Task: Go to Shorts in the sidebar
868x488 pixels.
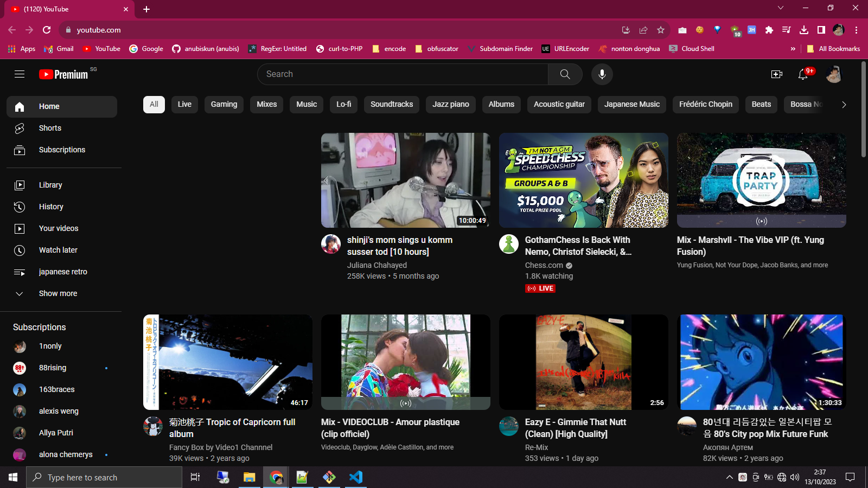Action: 62,129
